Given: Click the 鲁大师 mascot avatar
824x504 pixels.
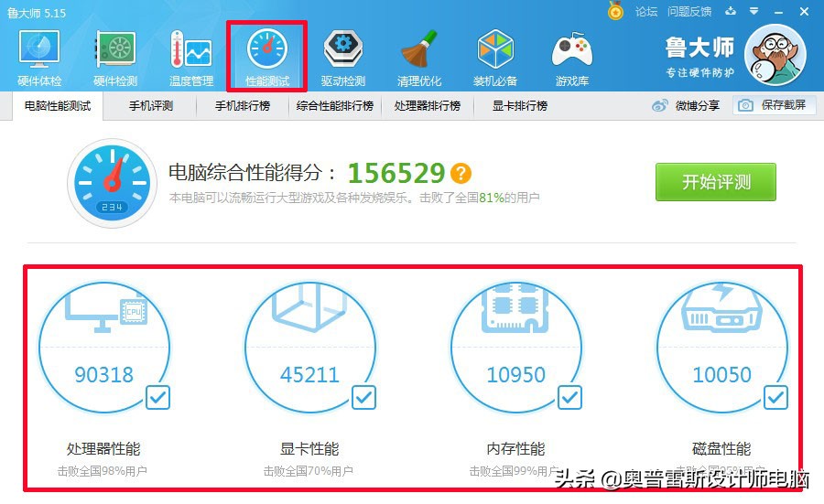Looking at the screenshot, I should point(775,55).
